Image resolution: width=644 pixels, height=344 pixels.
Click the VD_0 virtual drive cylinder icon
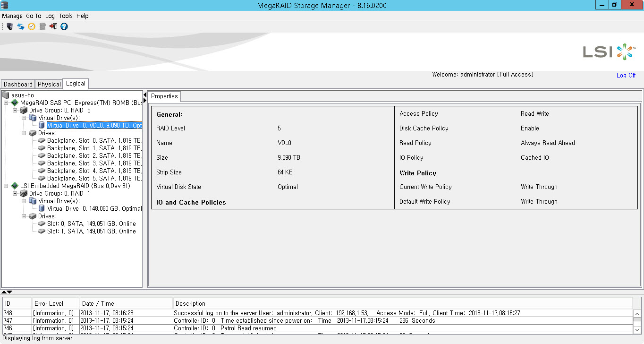(x=42, y=125)
